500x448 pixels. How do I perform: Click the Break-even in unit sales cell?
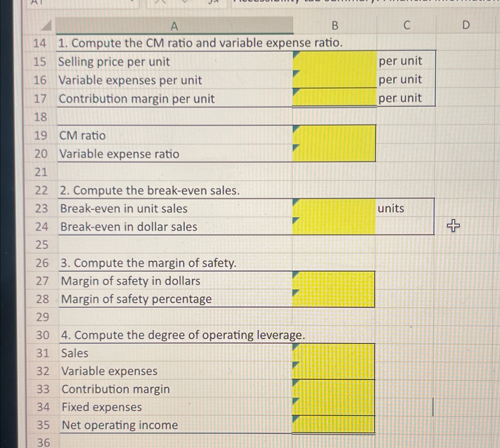pos(334,208)
